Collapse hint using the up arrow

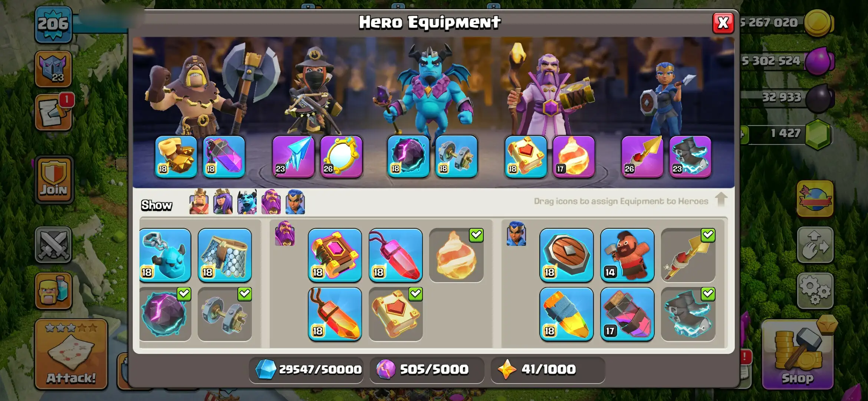click(x=721, y=199)
